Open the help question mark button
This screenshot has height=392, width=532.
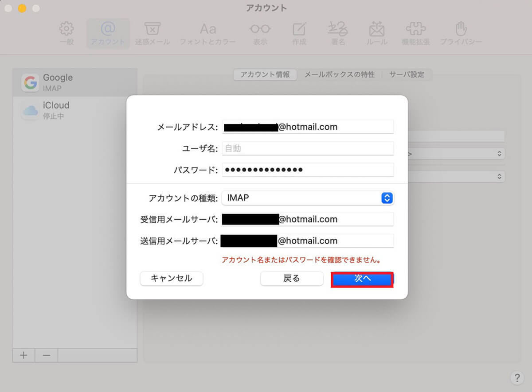(516, 377)
